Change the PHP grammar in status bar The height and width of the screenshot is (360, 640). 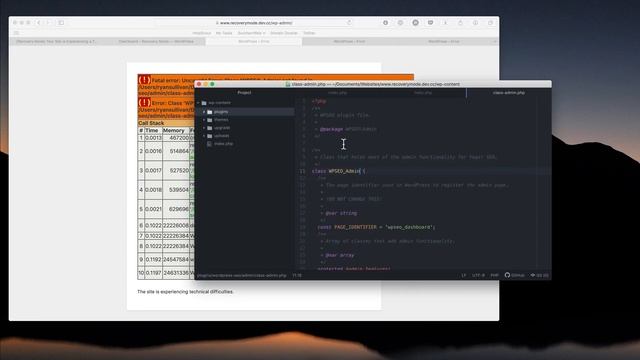pos(494,275)
